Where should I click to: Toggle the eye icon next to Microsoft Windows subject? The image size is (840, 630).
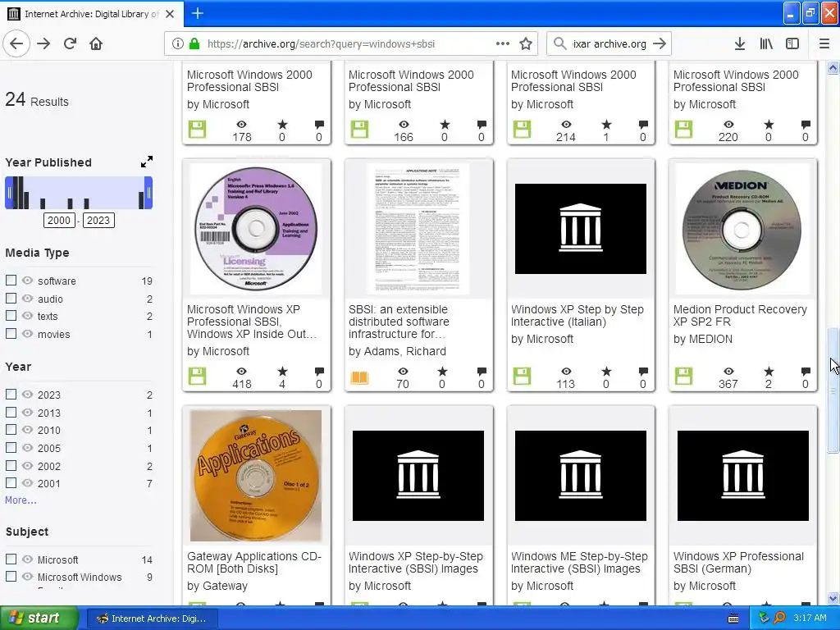27,577
